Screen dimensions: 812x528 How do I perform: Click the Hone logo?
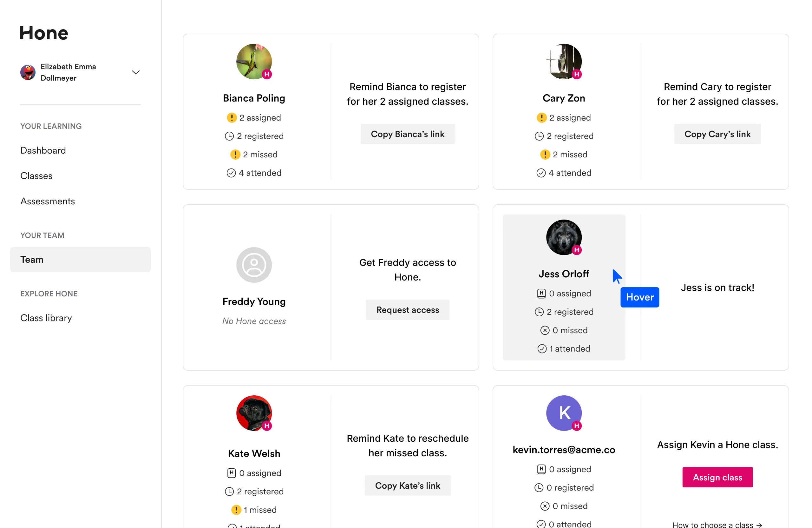44,33
